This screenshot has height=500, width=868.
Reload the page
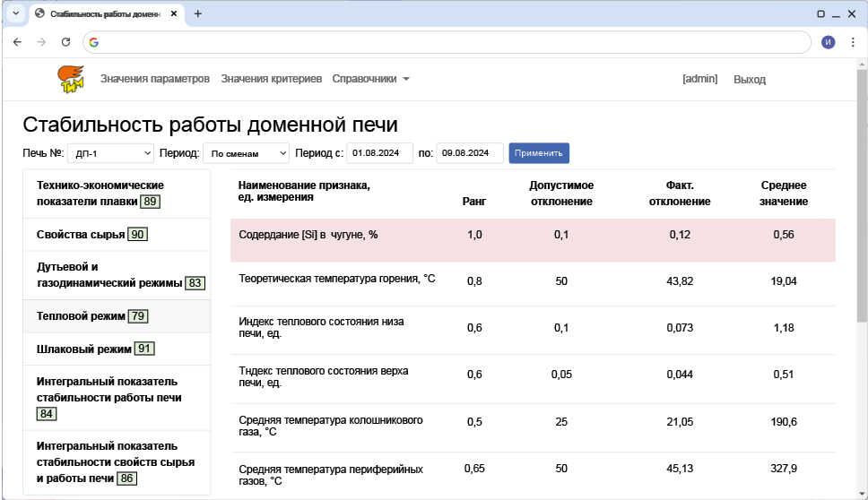click(x=65, y=42)
